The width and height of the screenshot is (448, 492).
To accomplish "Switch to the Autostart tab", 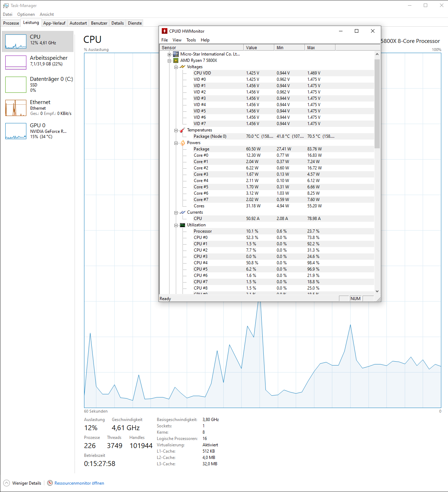I will pos(78,23).
